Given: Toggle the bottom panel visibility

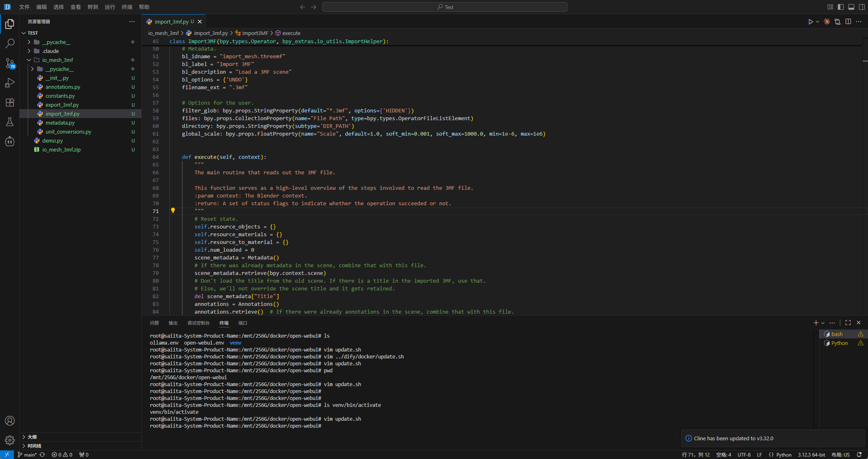Looking at the screenshot, I should (851, 7).
